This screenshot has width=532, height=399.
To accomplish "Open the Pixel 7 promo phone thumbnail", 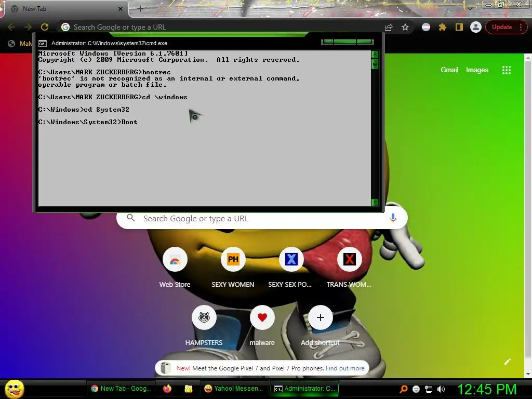I will coord(165,368).
